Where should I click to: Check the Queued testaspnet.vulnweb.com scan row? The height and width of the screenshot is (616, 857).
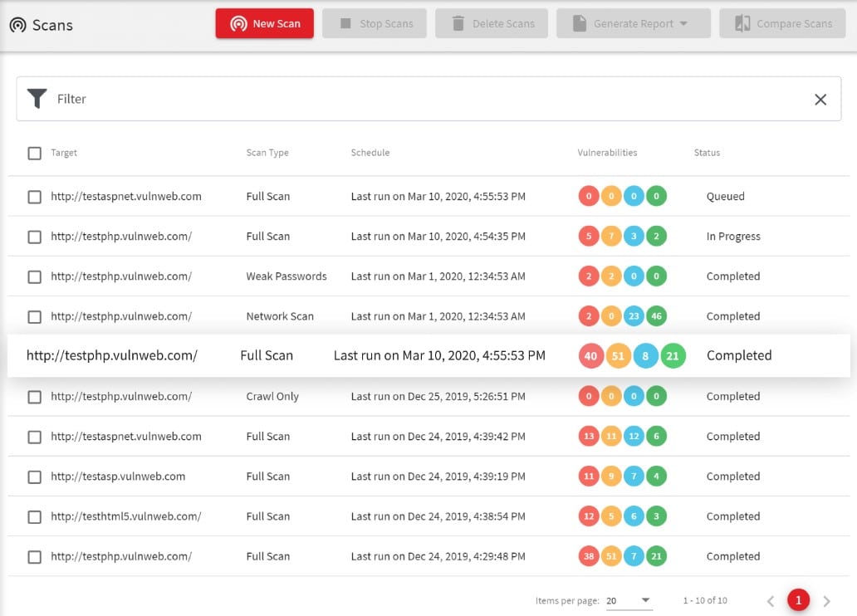pyautogui.click(x=34, y=197)
